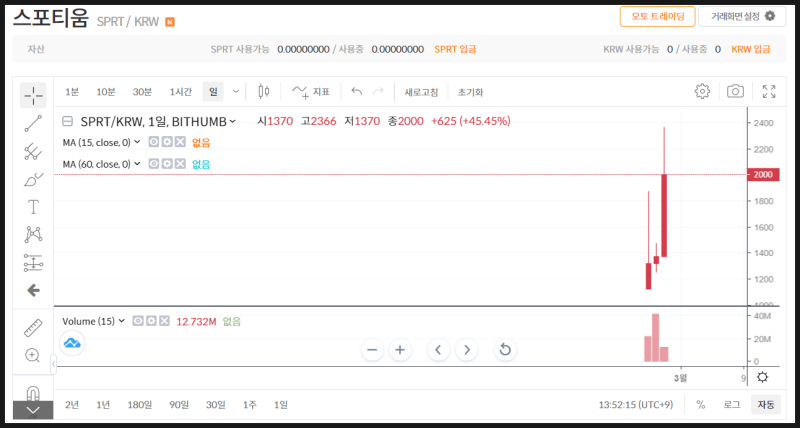
Task: Click the 초기화 reset button
Action: [x=470, y=92]
